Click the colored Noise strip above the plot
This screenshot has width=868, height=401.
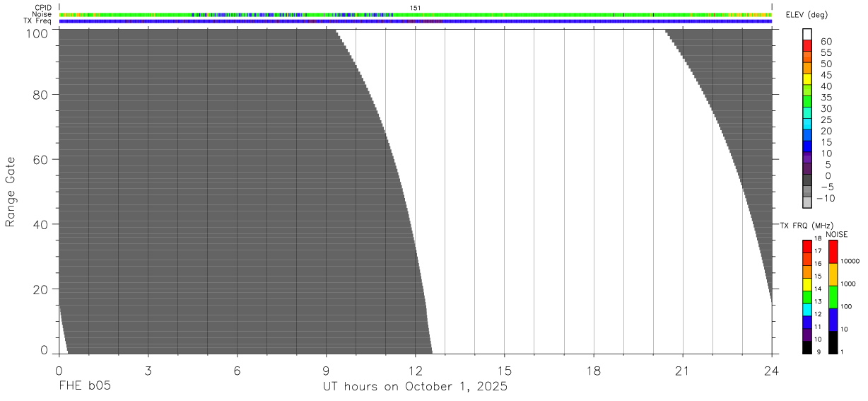click(416, 14)
